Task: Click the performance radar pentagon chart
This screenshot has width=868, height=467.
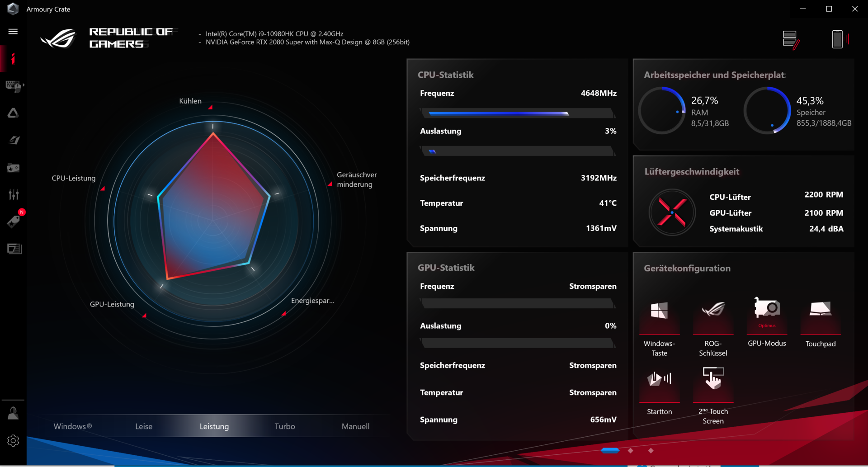Action: click(x=213, y=207)
